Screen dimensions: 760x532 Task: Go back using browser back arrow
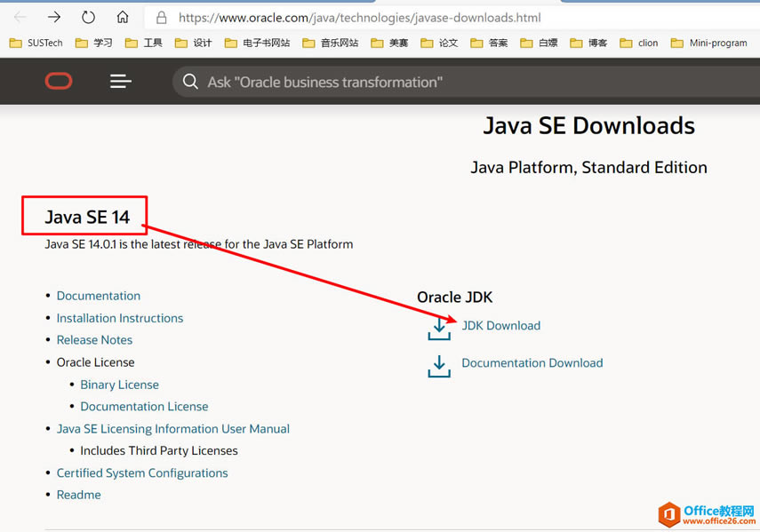tap(20, 18)
